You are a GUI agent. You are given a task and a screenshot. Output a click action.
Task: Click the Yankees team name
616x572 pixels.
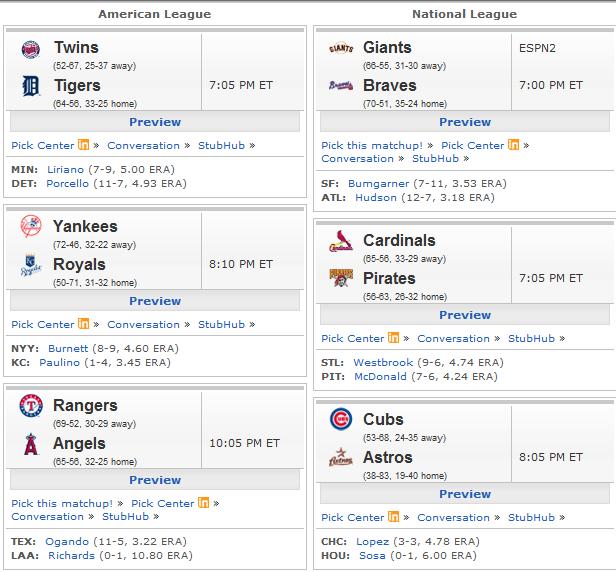(85, 226)
